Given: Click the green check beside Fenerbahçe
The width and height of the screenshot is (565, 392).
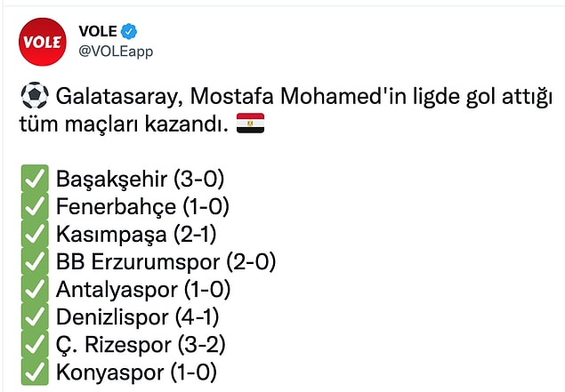Looking at the screenshot, I should tap(35, 206).
